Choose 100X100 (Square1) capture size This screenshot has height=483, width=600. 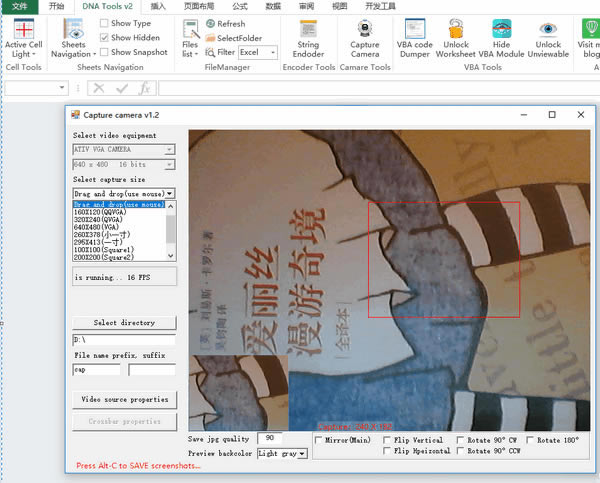pos(104,250)
